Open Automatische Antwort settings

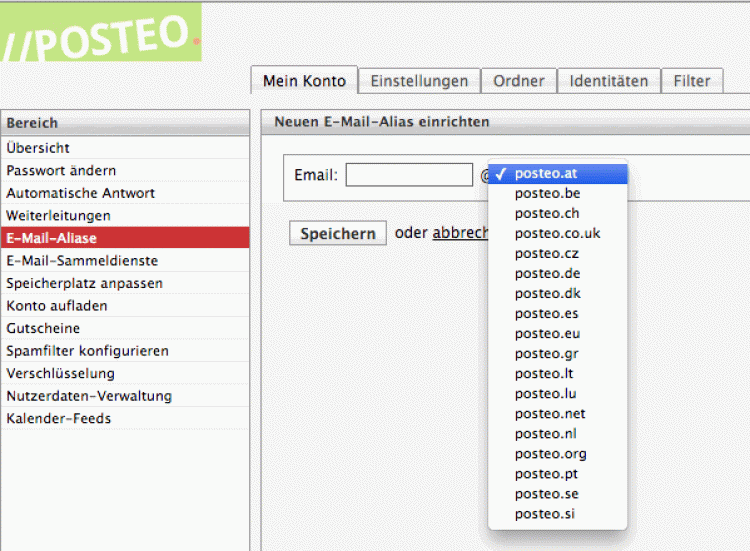pos(125,193)
